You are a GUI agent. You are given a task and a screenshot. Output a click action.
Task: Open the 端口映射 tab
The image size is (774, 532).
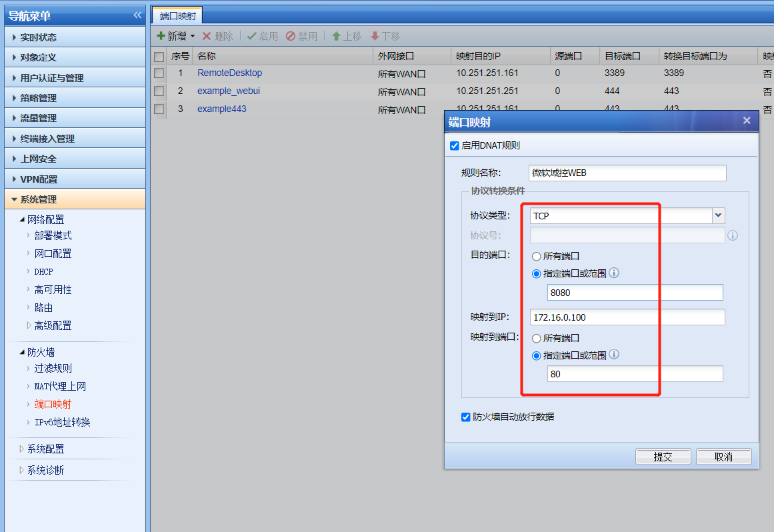(177, 16)
